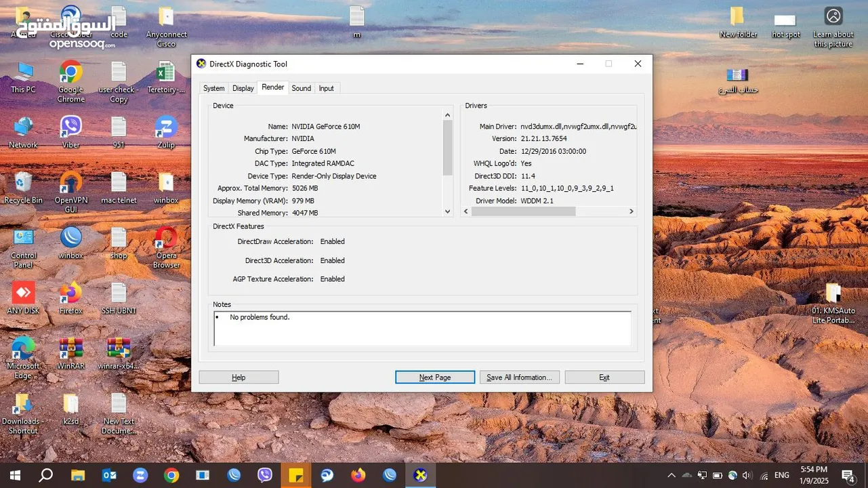The image size is (868, 488).
Task: Open the notification center
Action: coord(847,476)
